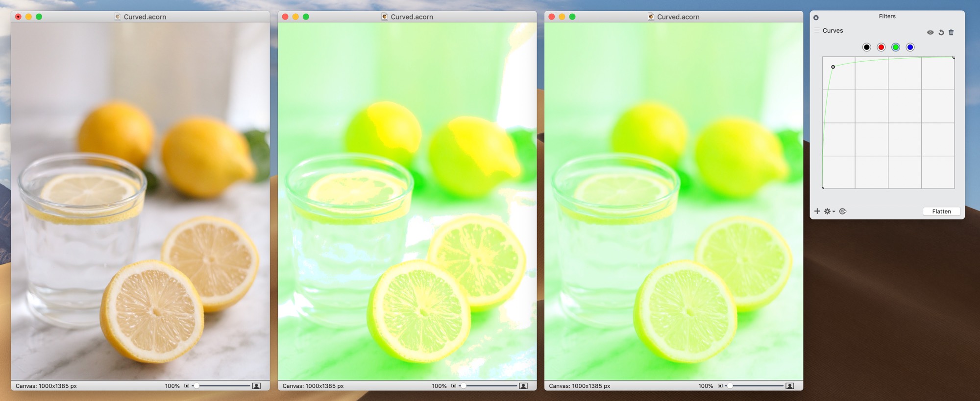Screen dimensions: 980x401
Task: Adjust zoom slider in middle window
Action: [x=489, y=386]
